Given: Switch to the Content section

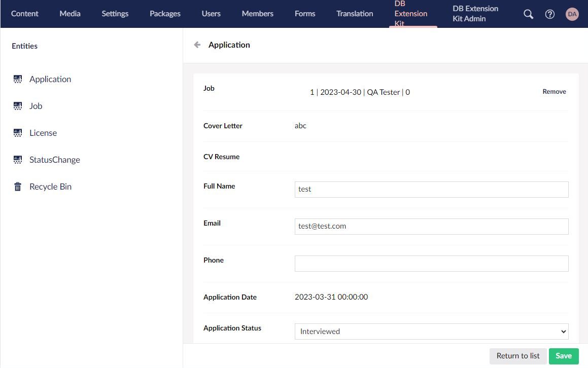Looking at the screenshot, I should (x=24, y=14).
